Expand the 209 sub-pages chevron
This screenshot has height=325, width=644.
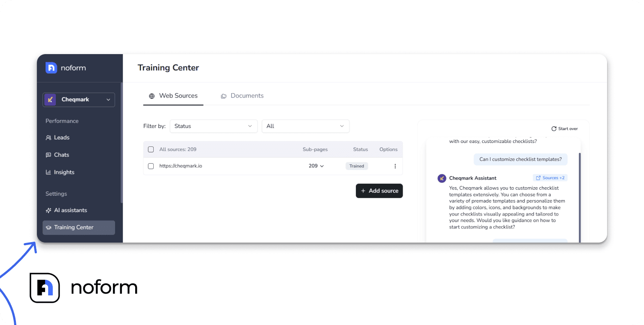click(321, 166)
